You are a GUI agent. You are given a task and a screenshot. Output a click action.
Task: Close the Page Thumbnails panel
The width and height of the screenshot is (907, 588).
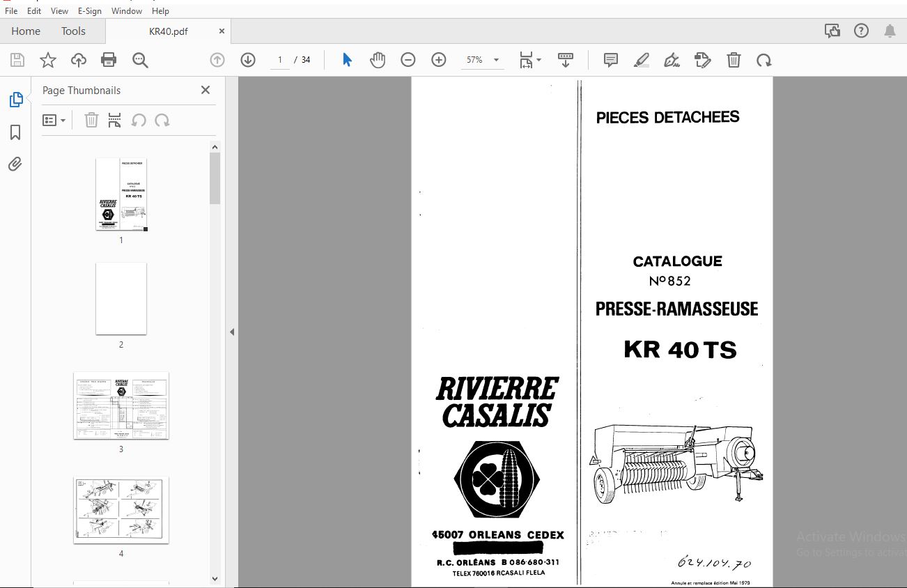coord(206,90)
